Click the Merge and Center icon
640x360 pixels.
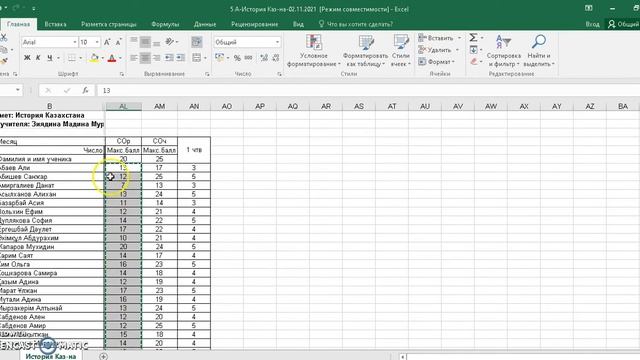click(196, 58)
